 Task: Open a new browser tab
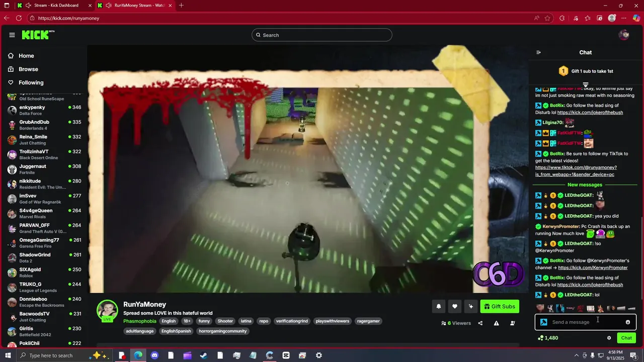pos(181,6)
